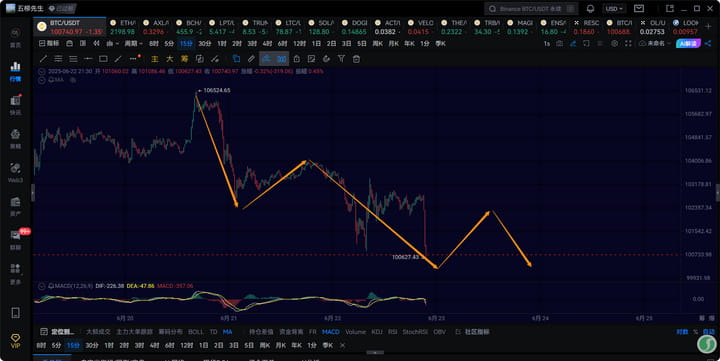Open the chart settings gear icon

click(614, 43)
